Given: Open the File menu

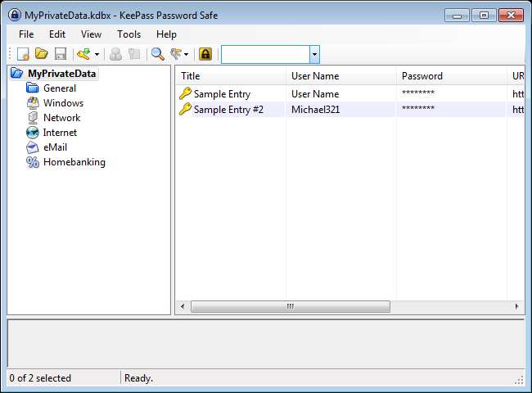Looking at the screenshot, I should tap(26, 34).
